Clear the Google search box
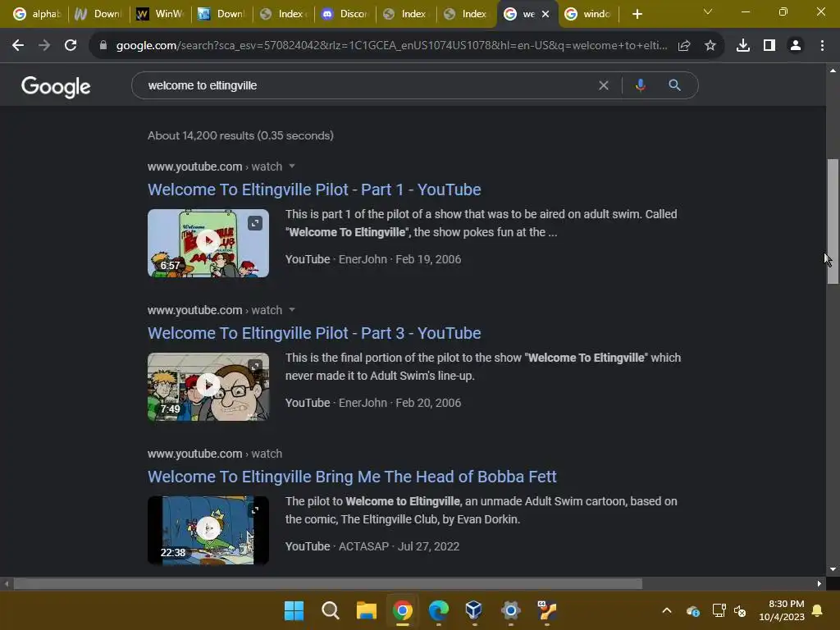Viewport: 840px width, 630px height. pos(603,85)
